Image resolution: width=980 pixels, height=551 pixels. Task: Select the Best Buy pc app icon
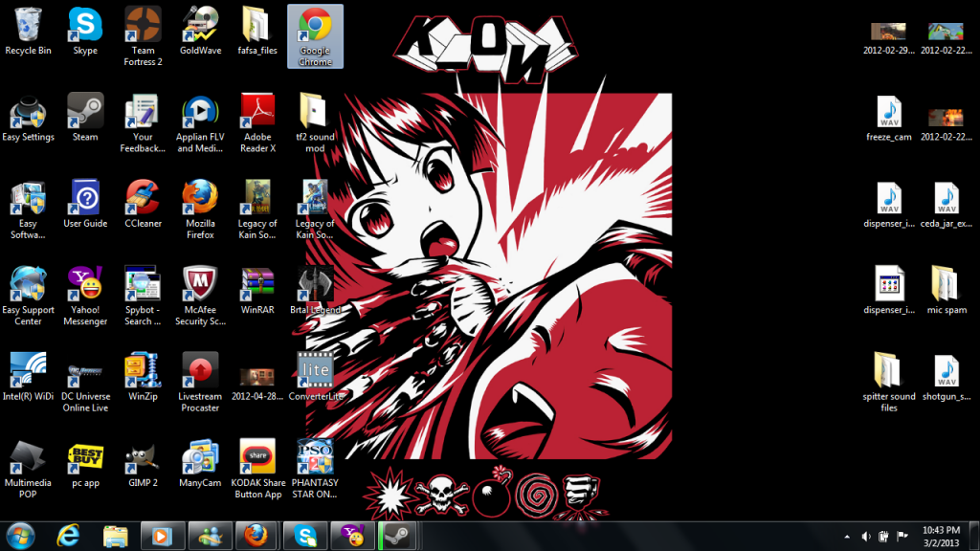click(85, 464)
